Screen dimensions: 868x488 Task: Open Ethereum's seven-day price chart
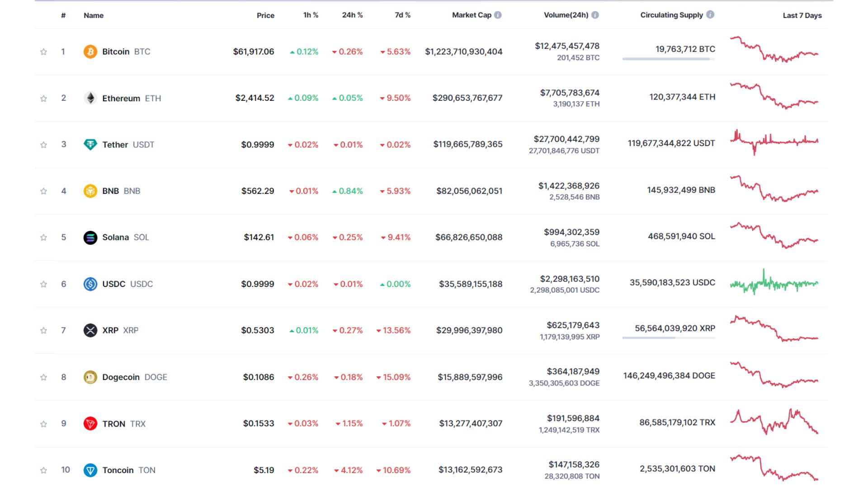pos(774,97)
